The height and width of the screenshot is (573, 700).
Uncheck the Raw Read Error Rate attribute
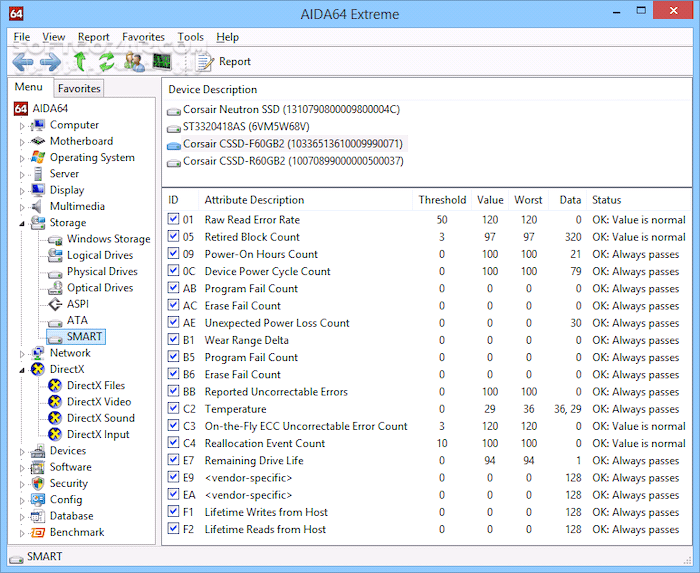[175, 220]
